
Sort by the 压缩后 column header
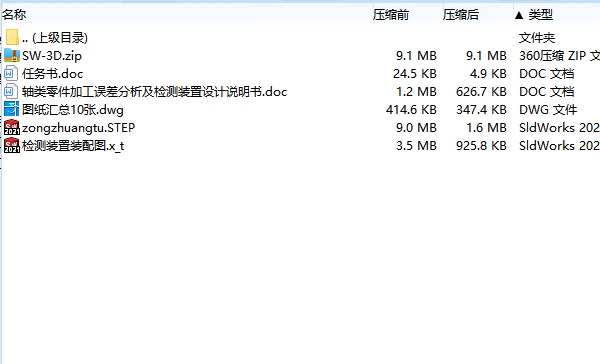[x=461, y=15]
